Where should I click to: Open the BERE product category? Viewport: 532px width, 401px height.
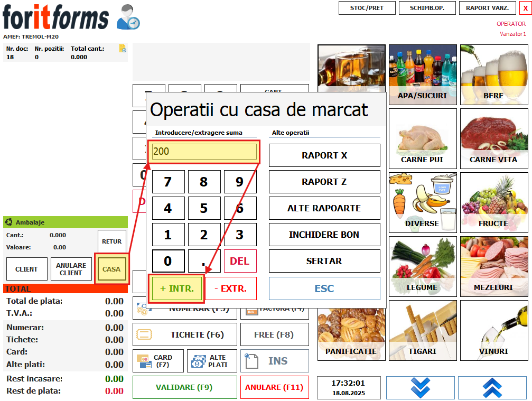point(494,74)
